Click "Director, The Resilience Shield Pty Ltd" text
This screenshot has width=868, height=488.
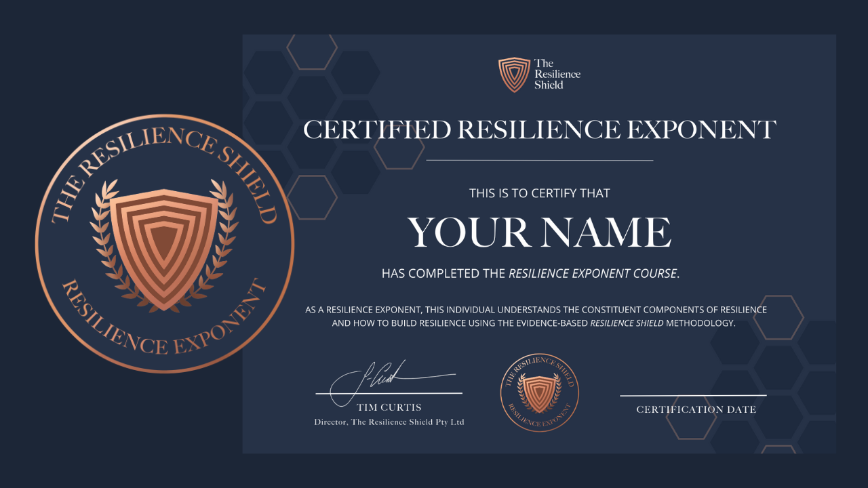[389, 422]
